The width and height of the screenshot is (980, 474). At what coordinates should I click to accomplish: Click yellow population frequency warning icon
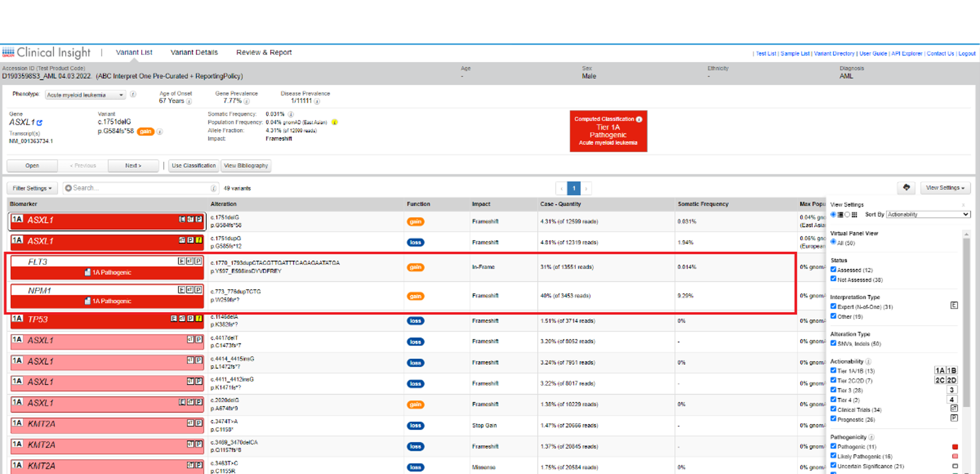point(334,122)
